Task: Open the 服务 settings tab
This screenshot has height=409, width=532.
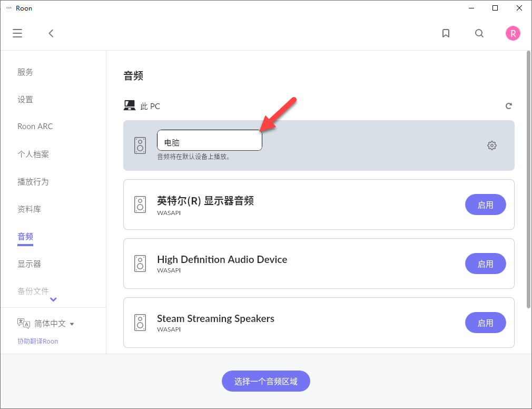Action: coord(25,72)
